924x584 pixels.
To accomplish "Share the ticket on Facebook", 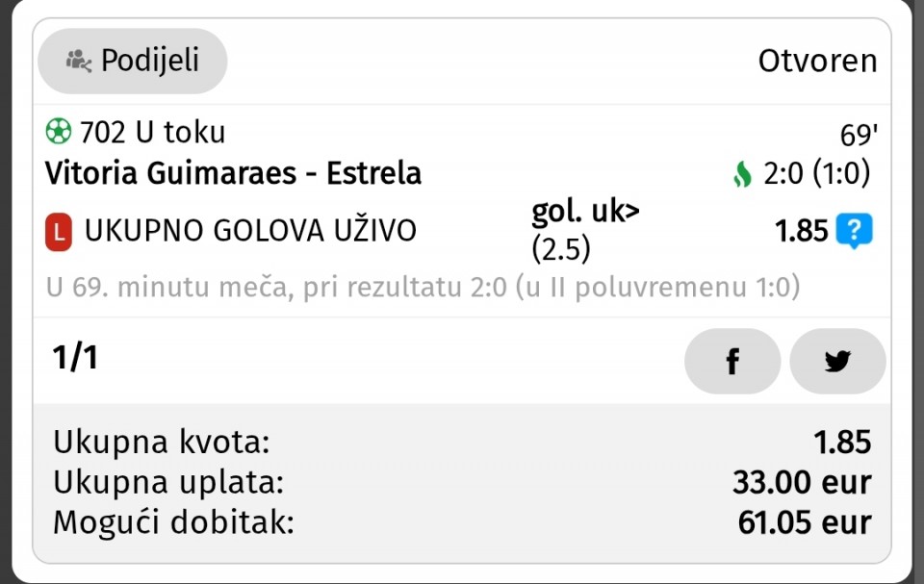I will (731, 361).
